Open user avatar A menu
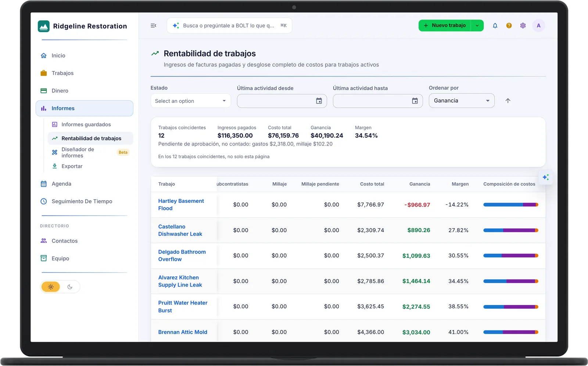The width and height of the screenshot is (588, 366). (539, 26)
